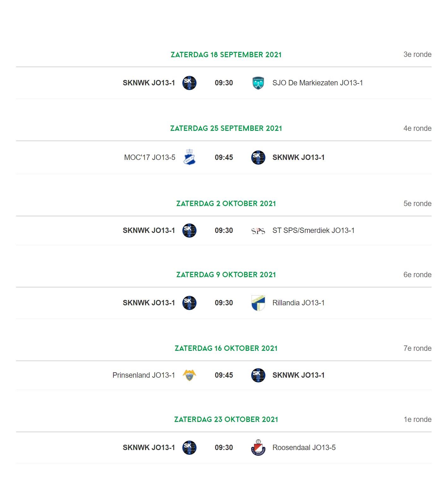Click the SJO De Markiezaten club logo
The width and height of the screenshot is (448, 500).
[x=258, y=83]
